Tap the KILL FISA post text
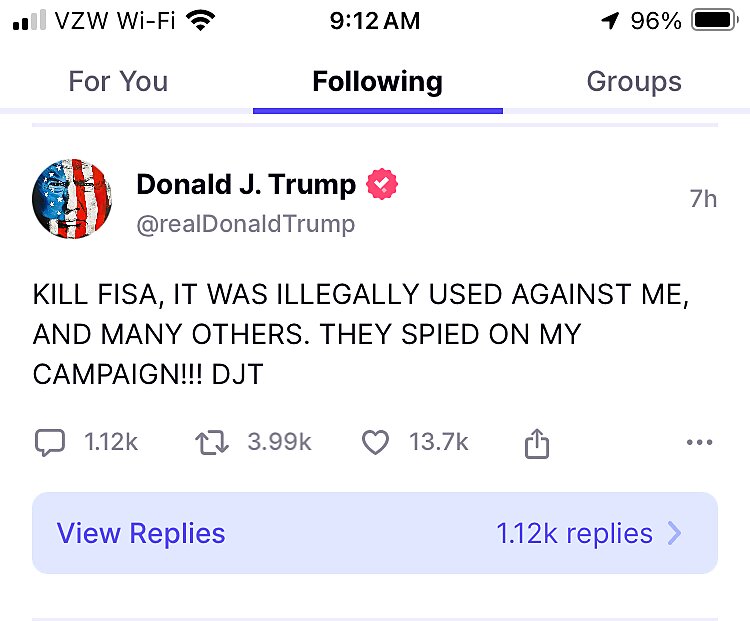750x621 pixels. [360, 334]
